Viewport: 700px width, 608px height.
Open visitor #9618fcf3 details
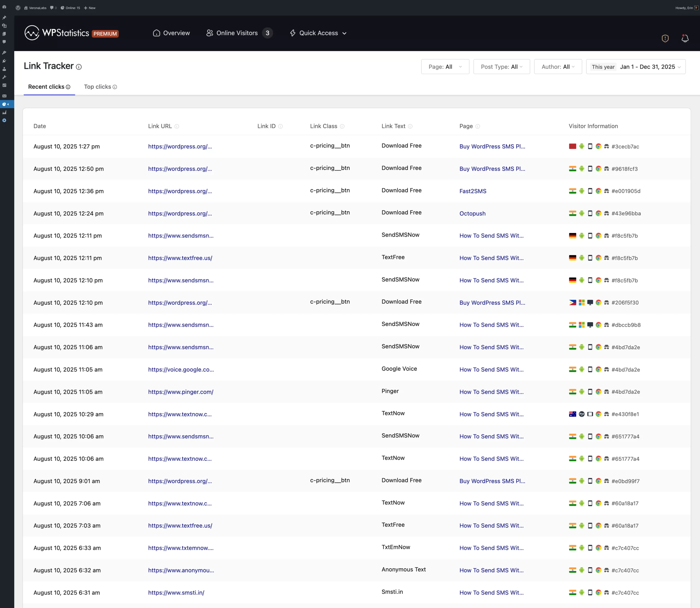(x=625, y=169)
